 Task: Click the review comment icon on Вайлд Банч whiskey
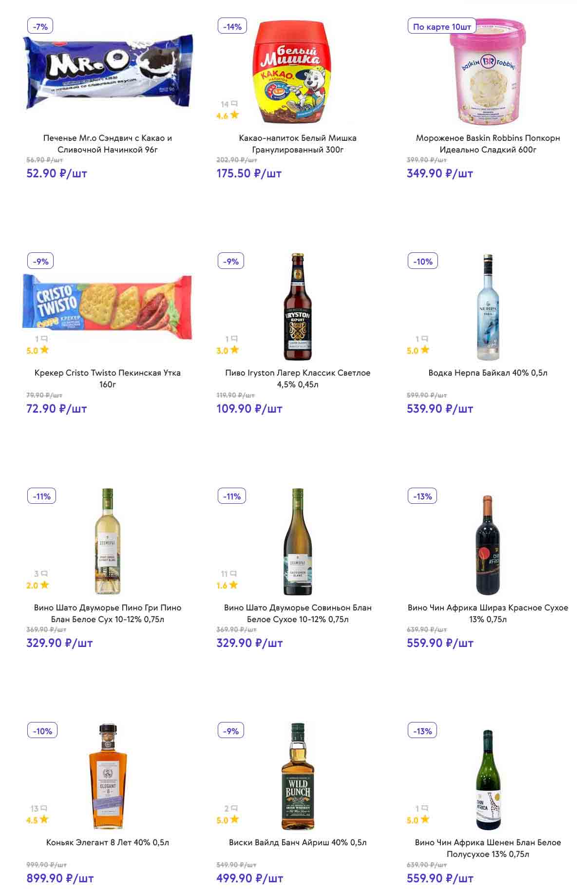pyautogui.click(x=234, y=808)
